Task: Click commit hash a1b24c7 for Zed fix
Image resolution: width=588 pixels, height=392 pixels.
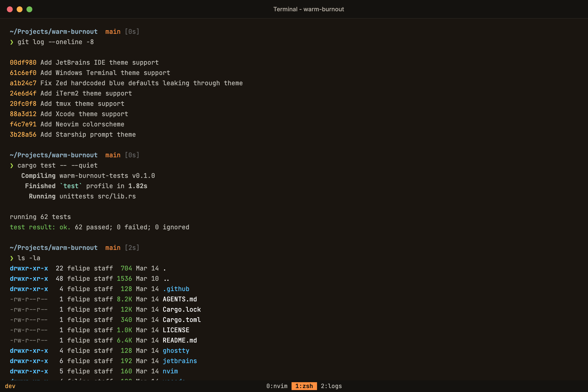Action: [23, 83]
